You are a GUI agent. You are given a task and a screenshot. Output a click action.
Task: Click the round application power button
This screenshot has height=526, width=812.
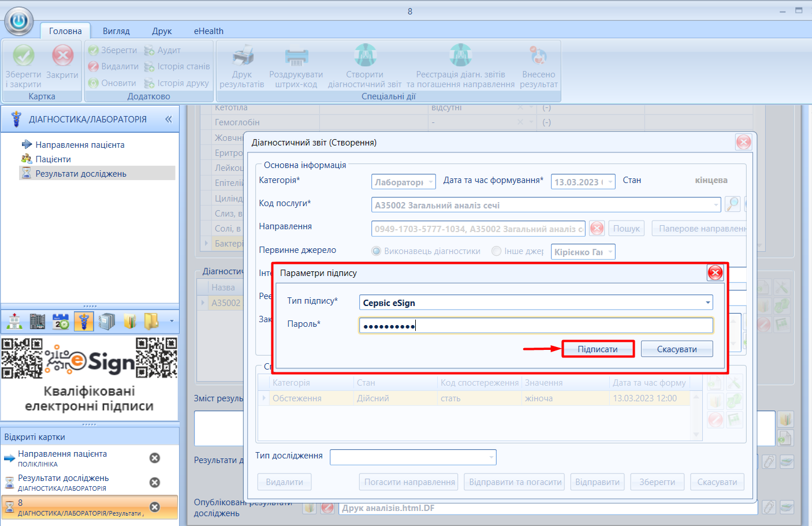19,21
